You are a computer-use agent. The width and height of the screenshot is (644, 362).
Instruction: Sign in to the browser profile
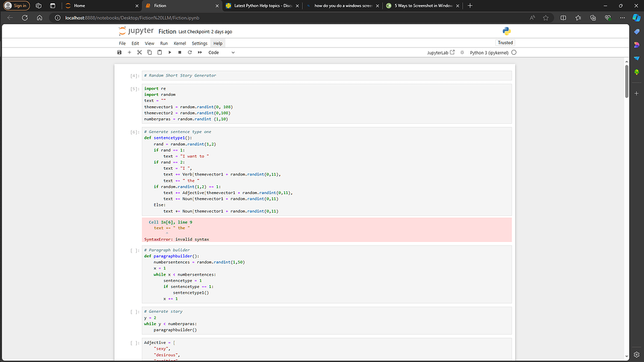pos(16,6)
